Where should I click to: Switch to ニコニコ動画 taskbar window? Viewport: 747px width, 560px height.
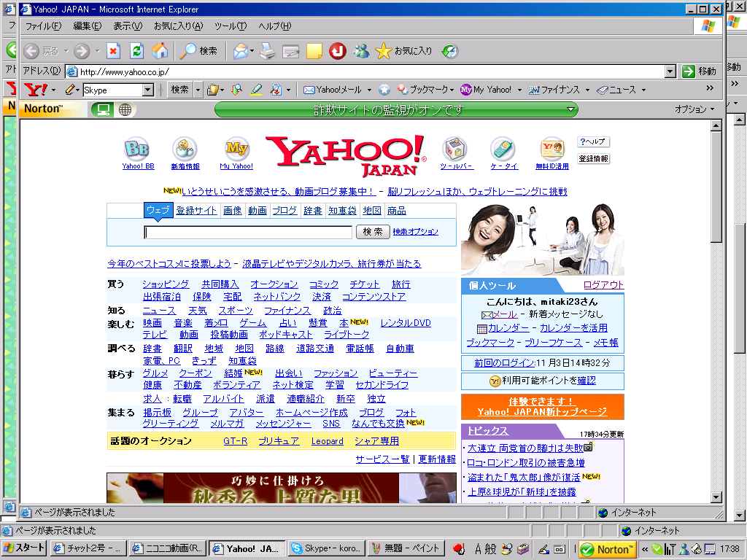(x=168, y=548)
